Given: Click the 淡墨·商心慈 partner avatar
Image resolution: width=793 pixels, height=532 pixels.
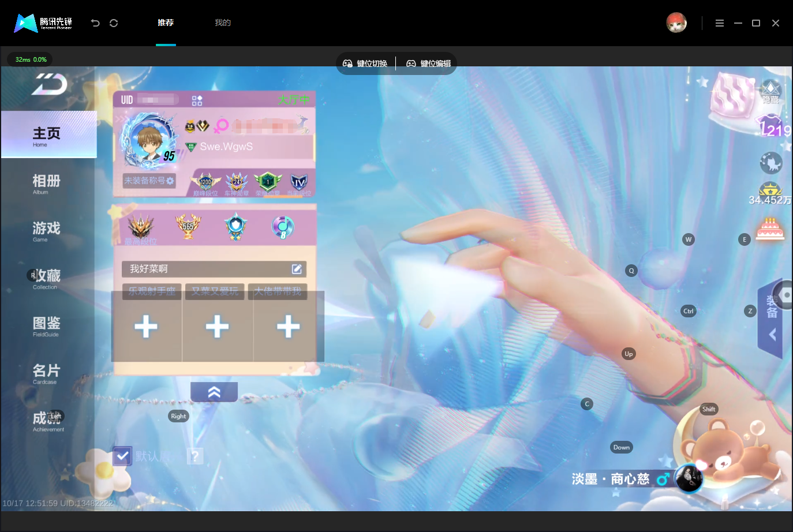Looking at the screenshot, I should pyautogui.click(x=689, y=478).
